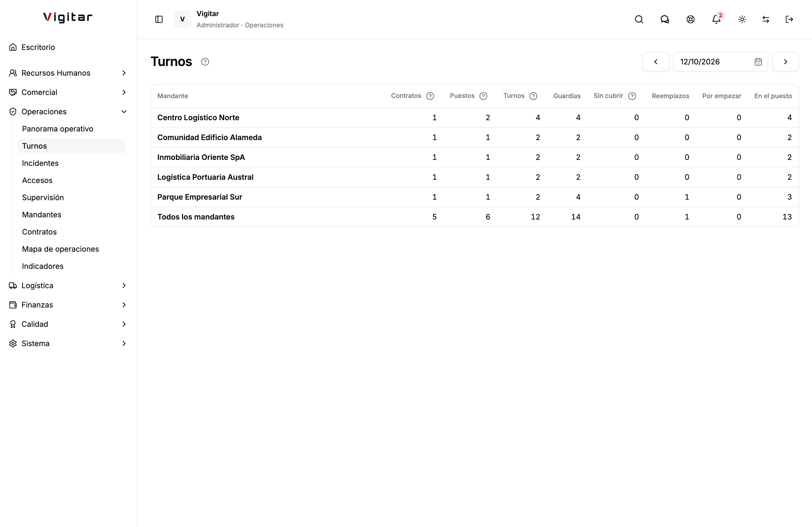
Task: Click the switch arrows icon
Action: pyautogui.click(x=766, y=19)
